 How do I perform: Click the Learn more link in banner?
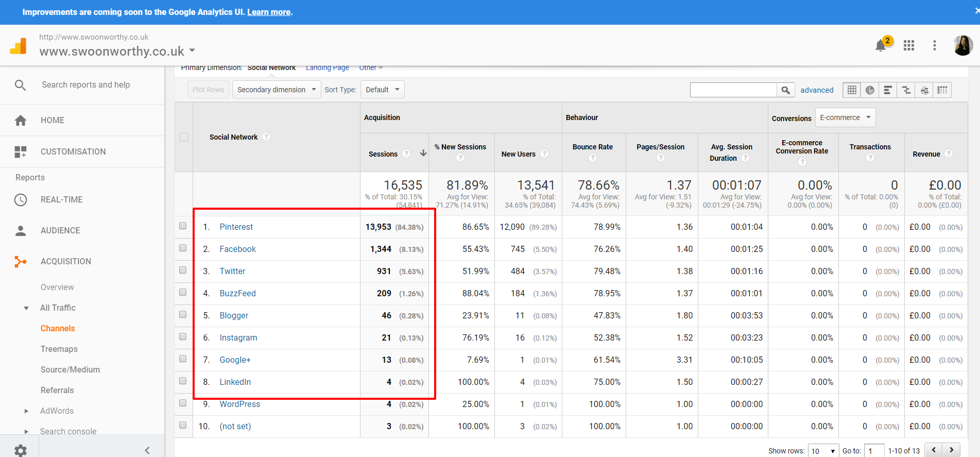pos(269,12)
